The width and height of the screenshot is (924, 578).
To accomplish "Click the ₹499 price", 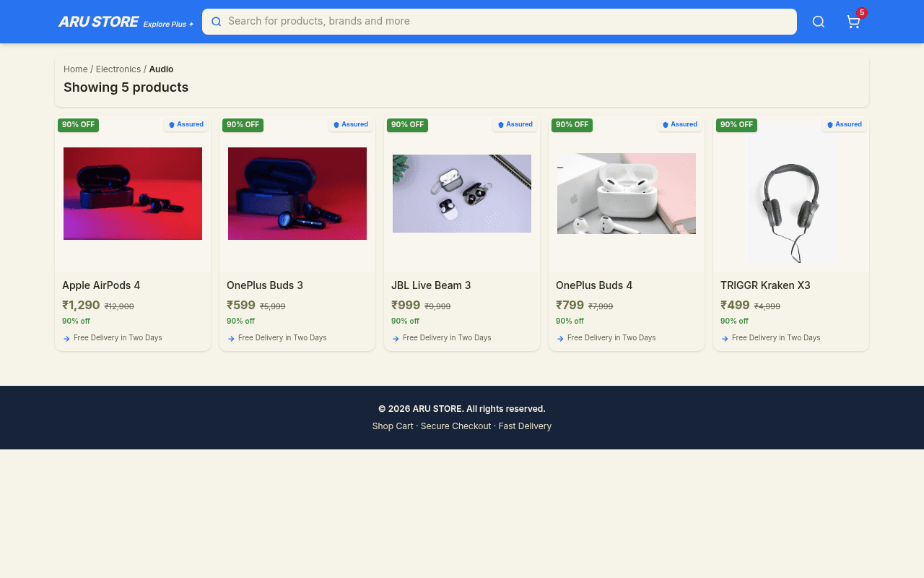I will pyautogui.click(x=735, y=306).
